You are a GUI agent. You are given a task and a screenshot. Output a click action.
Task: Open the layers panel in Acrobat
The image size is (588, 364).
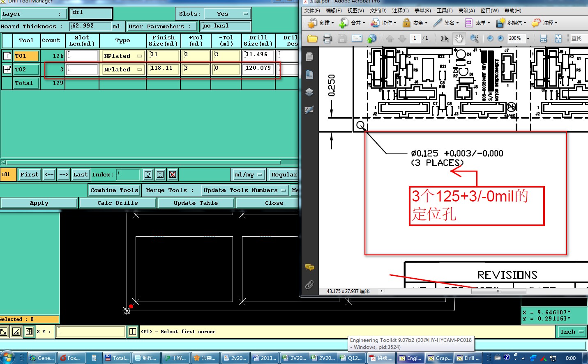click(x=309, y=92)
